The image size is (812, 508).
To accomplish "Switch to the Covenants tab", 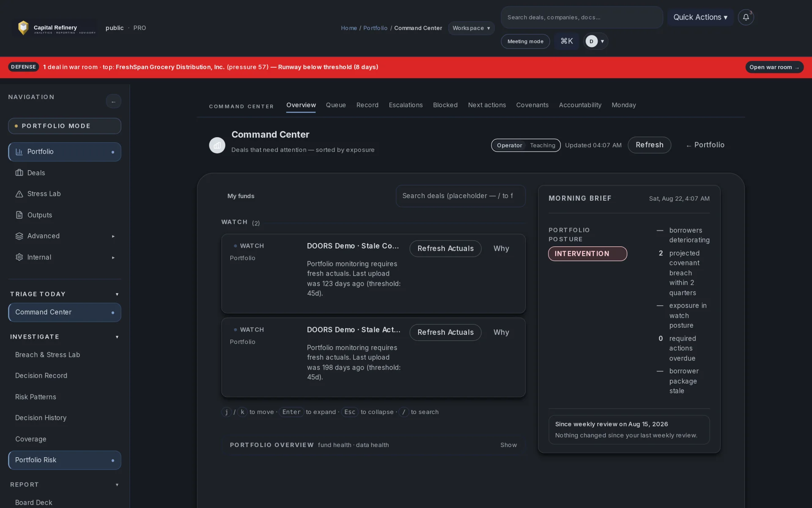I will [532, 105].
